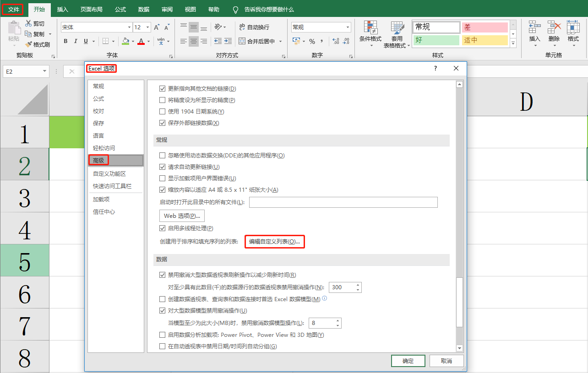The image size is (588, 373).
Task: Click the cell borders icon
Action: 105,42
